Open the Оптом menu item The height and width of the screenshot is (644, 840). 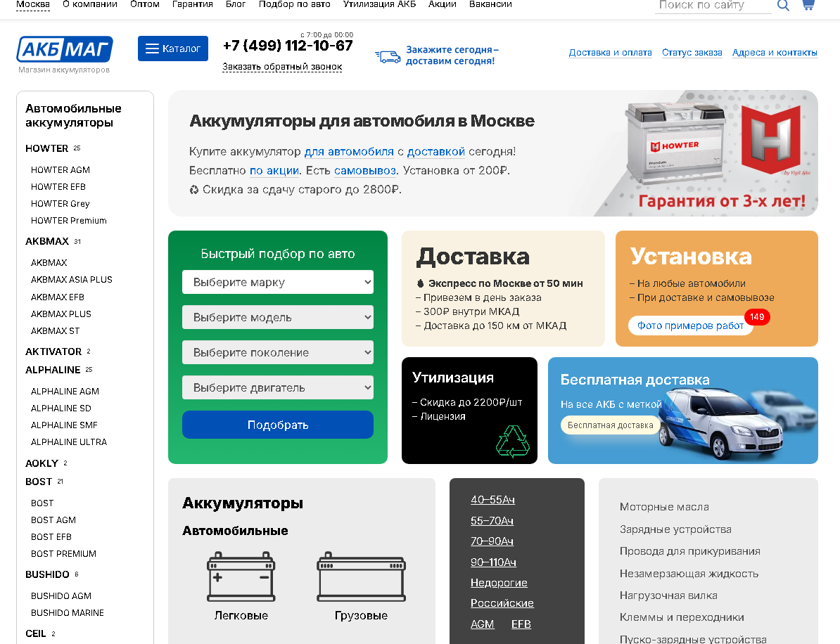tap(145, 4)
